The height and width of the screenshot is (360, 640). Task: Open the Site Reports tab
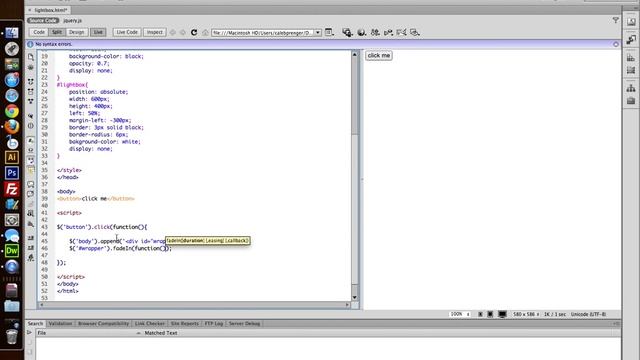tap(185, 324)
